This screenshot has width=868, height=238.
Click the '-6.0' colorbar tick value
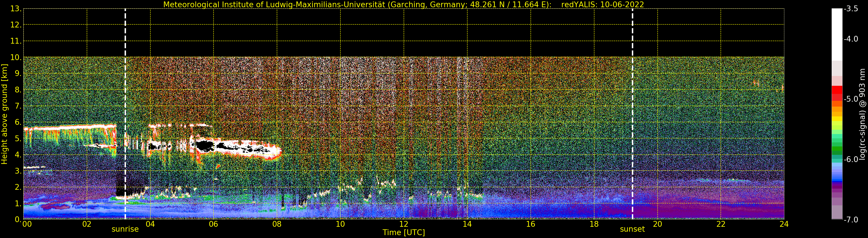click(851, 159)
